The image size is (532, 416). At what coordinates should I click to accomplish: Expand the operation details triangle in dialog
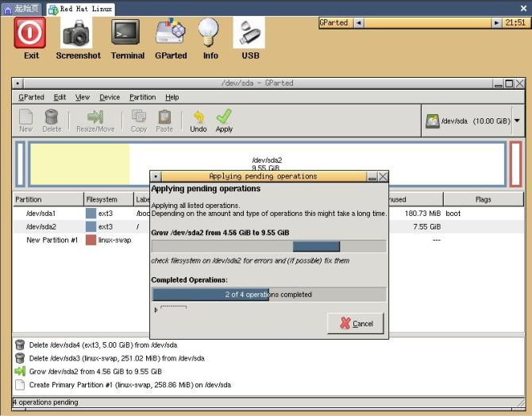(156, 310)
